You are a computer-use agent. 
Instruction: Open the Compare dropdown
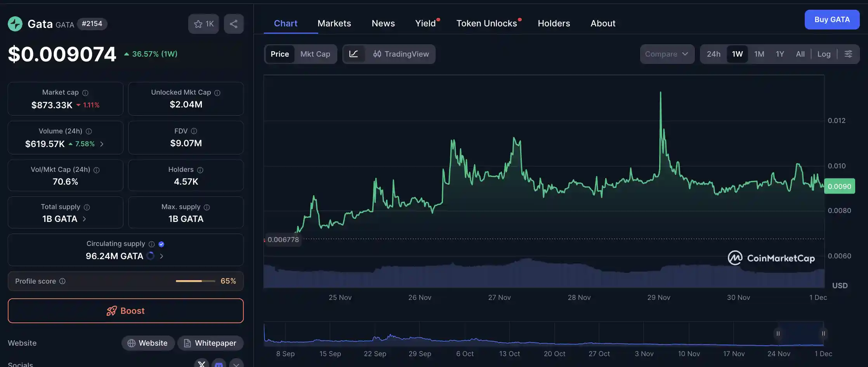coord(667,54)
